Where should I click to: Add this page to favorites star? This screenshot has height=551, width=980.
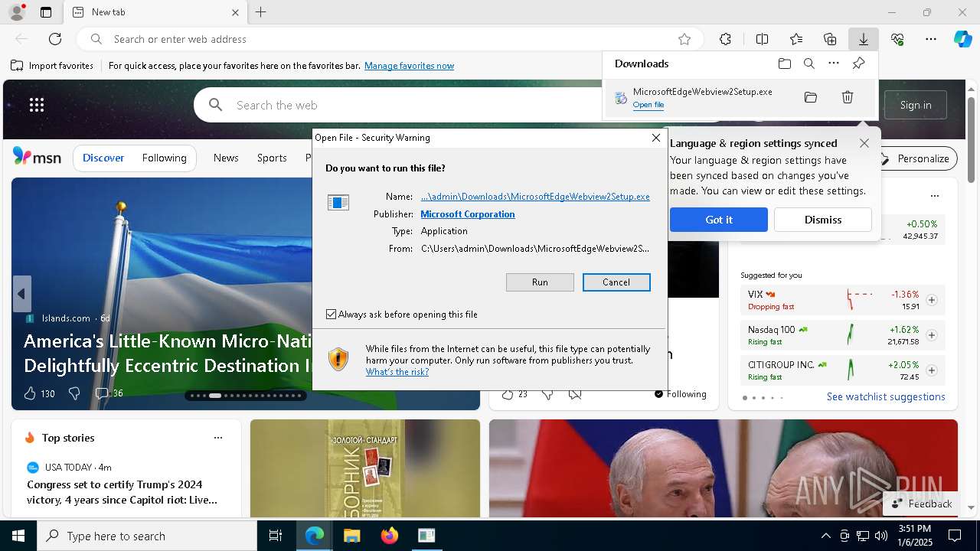[684, 39]
